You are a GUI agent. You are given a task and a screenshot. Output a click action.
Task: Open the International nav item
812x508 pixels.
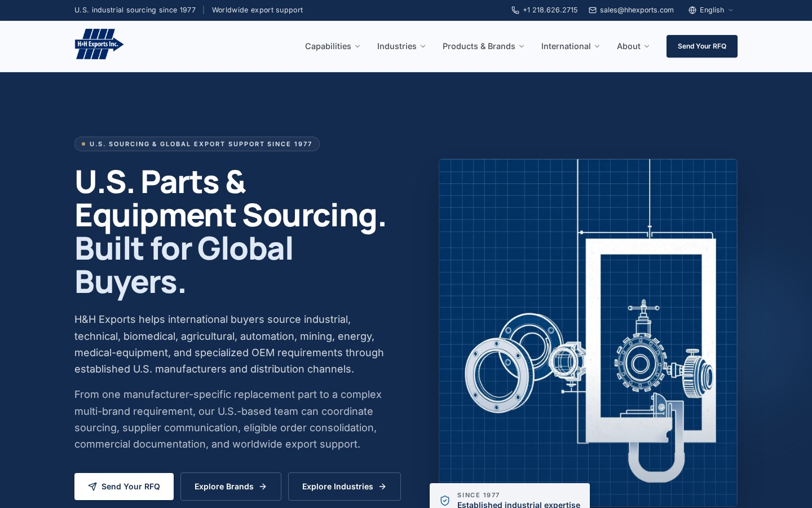[571, 46]
